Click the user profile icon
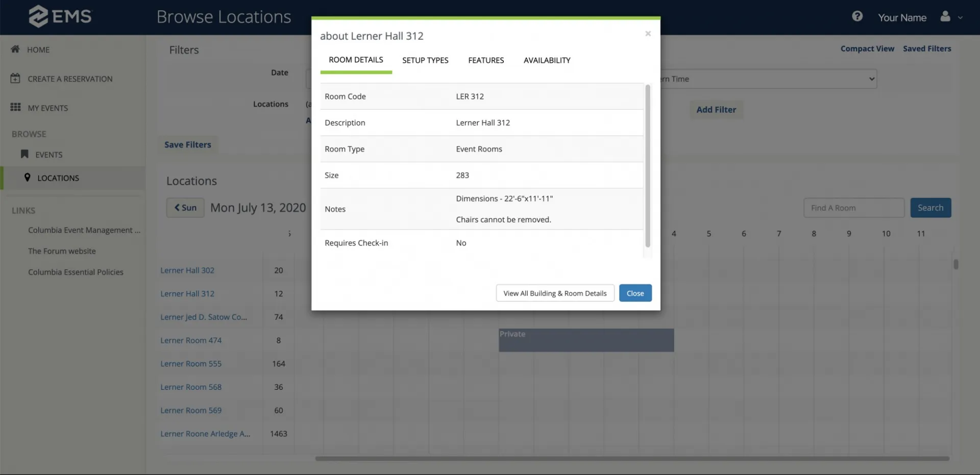This screenshot has width=980, height=475. 945,16
